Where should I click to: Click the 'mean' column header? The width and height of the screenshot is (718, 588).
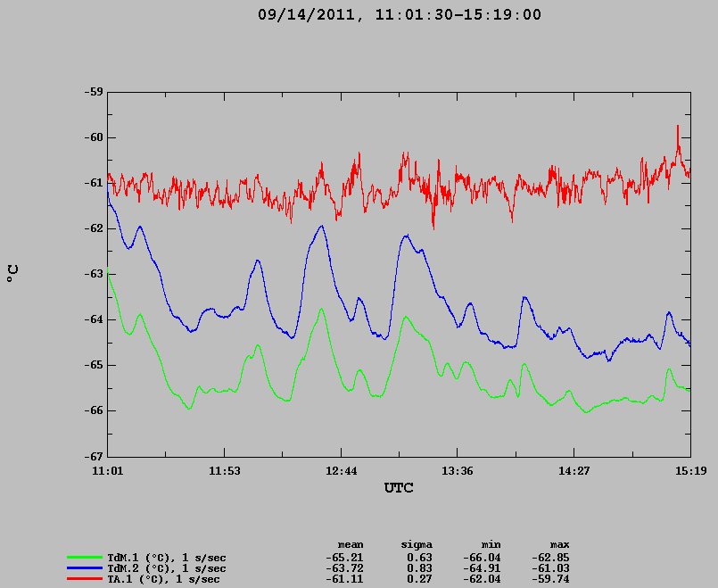pos(351,545)
